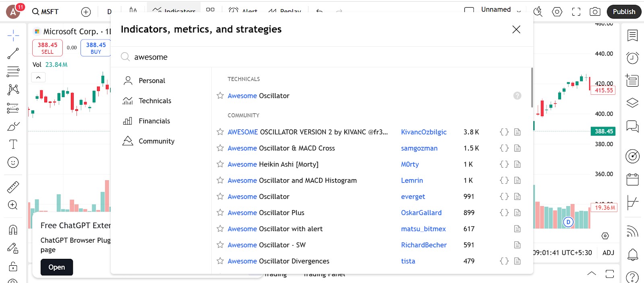Open the notifications bell panel
Screen dimensions: 644x283
pyautogui.click(x=632, y=254)
